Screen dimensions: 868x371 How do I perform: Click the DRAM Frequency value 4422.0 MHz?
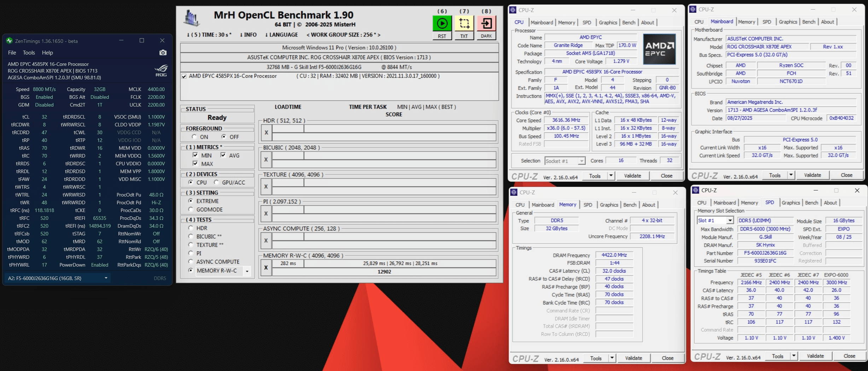(614, 255)
